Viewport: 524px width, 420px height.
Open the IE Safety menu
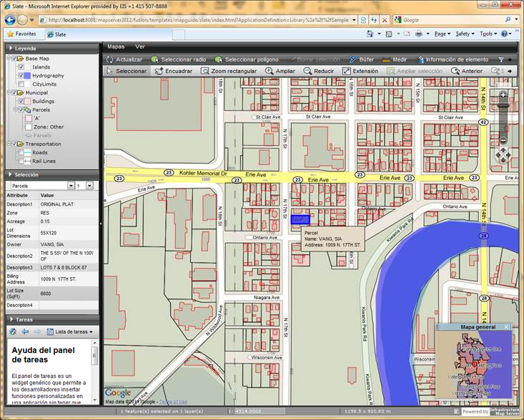[465, 34]
